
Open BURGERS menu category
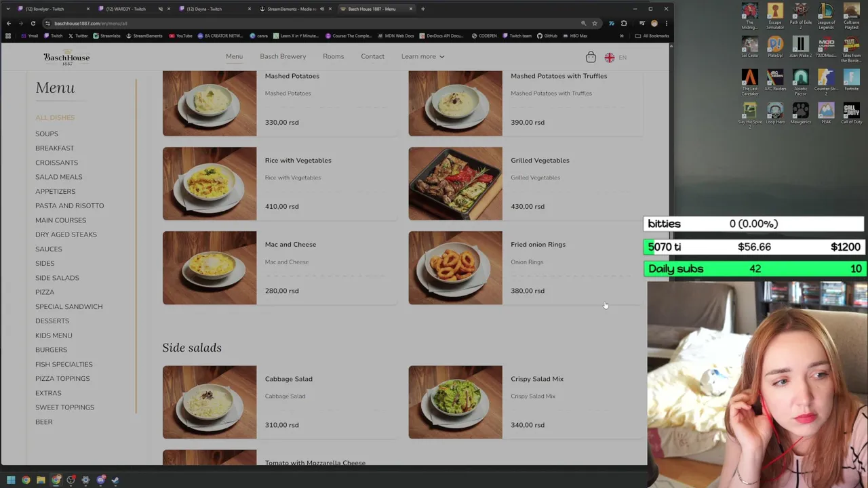51,350
